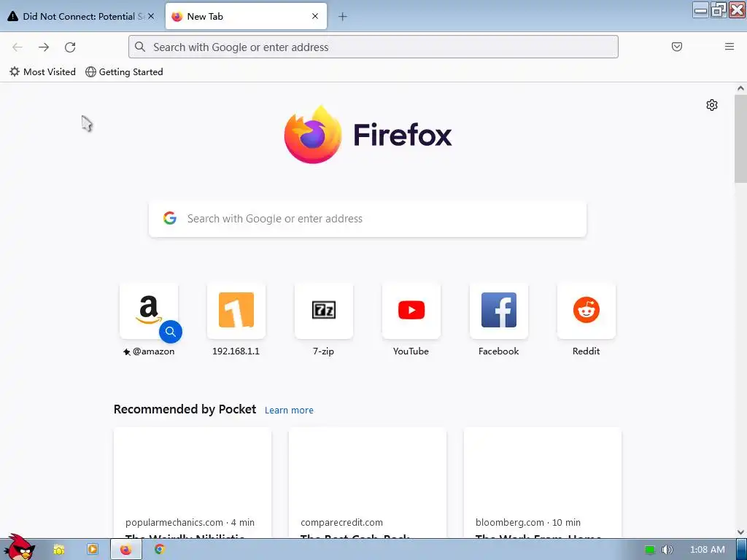Image resolution: width=747 pixels, height=560 pixels.
Task: Click the vertical scrollbar thumb
Action: (740, 139)
